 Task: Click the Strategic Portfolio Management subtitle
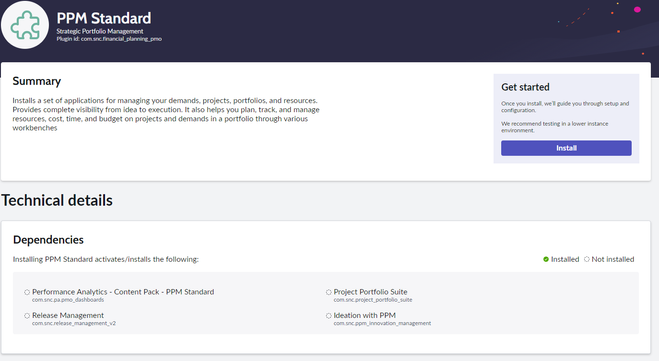[x=100, y=31]
